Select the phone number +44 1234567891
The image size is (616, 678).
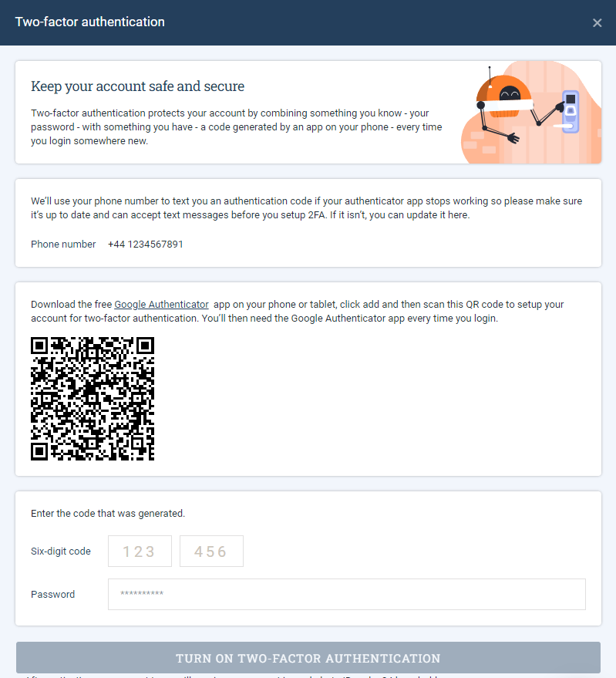pyautogui.click(x=145, y=245)
